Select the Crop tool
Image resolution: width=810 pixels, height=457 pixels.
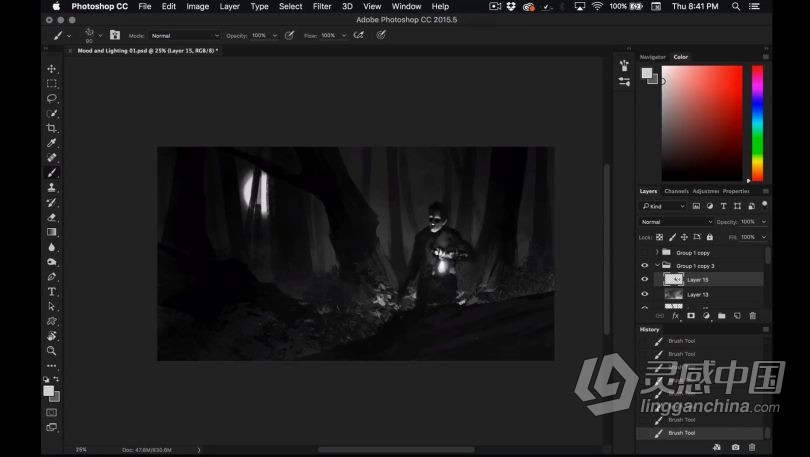52,128
